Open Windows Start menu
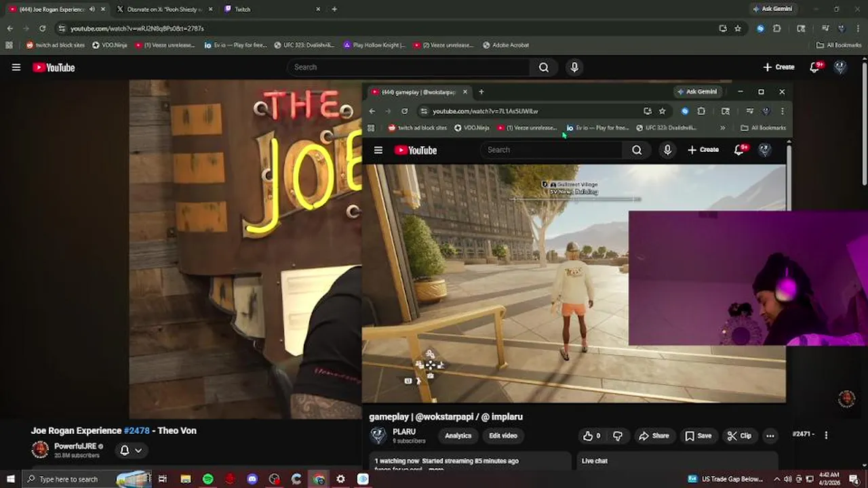This screenshot has height=488, width=868. coord(10,479)
